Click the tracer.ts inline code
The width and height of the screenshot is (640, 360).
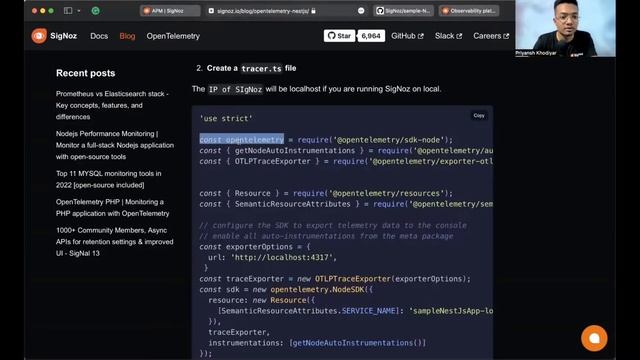click(261, 69)
